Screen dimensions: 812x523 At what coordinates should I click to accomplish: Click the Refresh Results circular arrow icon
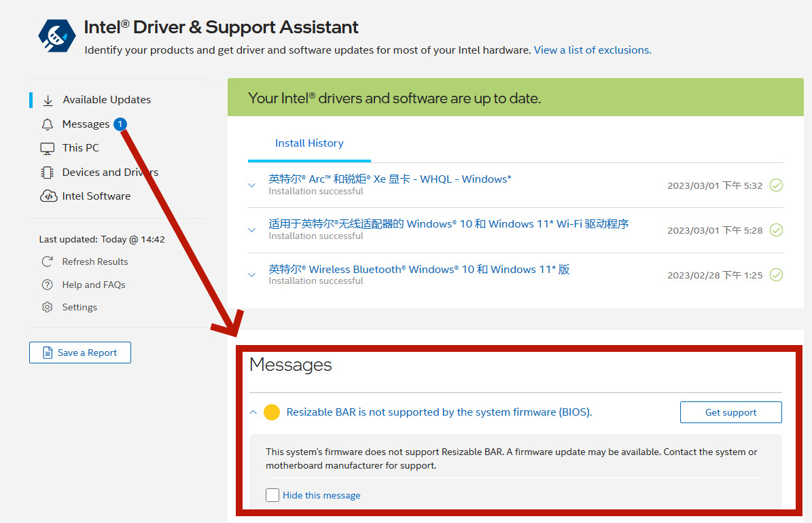(x=48, y=261)
